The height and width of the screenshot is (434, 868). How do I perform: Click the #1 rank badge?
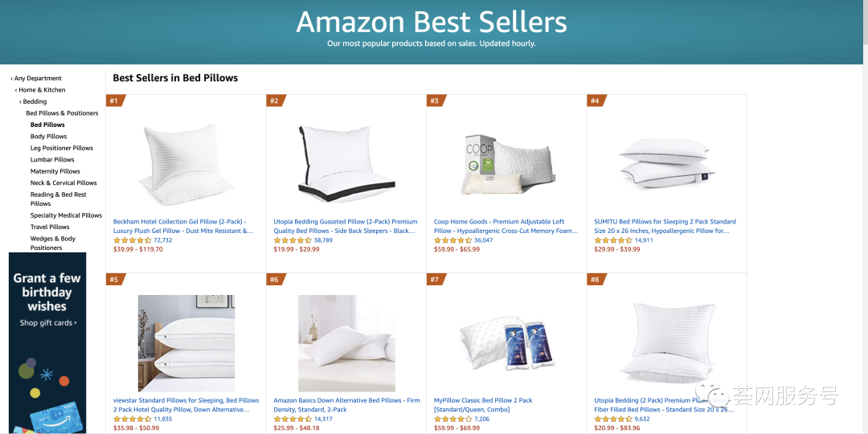click(115, 100)
